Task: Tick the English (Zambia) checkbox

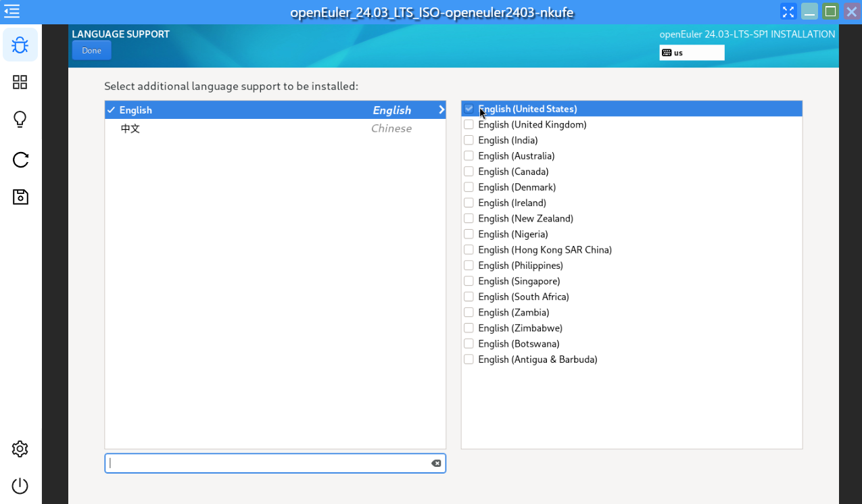Action: tap(469, 312)
